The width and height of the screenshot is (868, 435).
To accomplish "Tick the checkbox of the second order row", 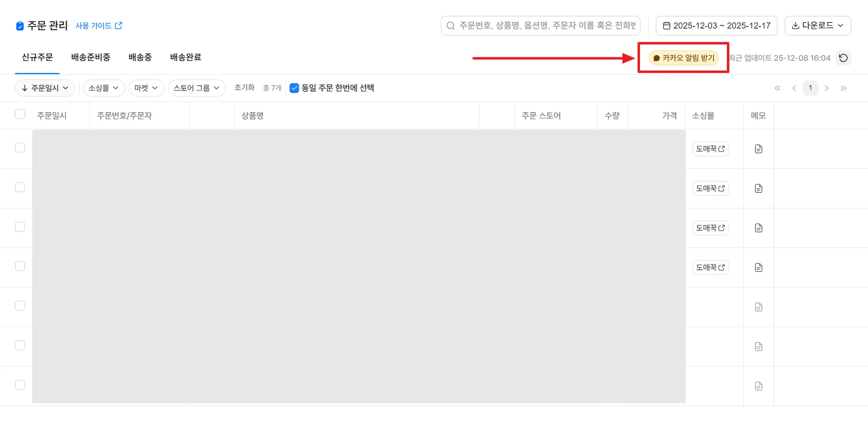I will pos(20,187).
